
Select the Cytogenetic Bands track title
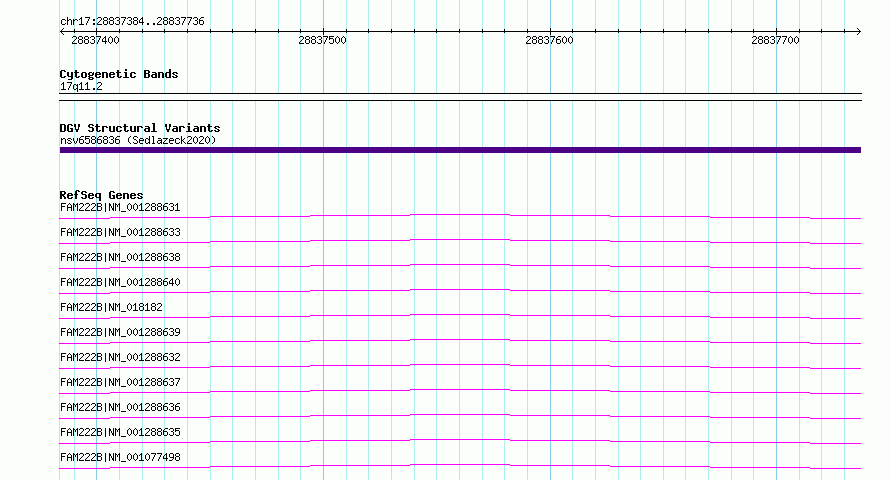(x=119, y=74)
